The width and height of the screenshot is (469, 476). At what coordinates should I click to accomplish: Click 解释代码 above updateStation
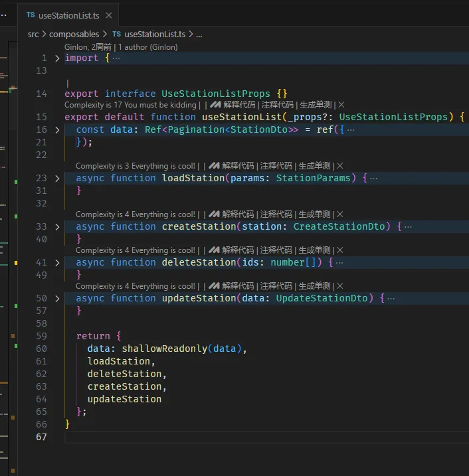tap(238, 286)
